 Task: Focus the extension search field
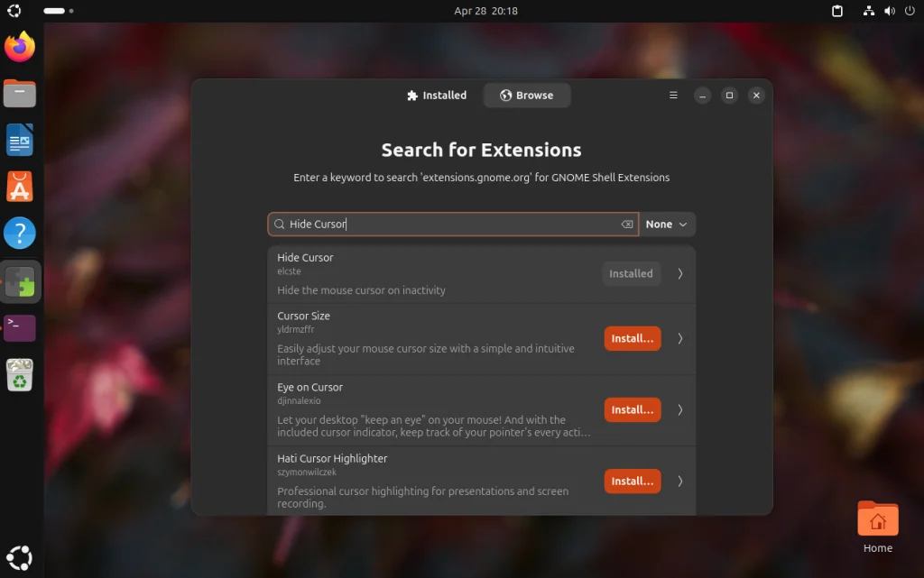[453, 225]
